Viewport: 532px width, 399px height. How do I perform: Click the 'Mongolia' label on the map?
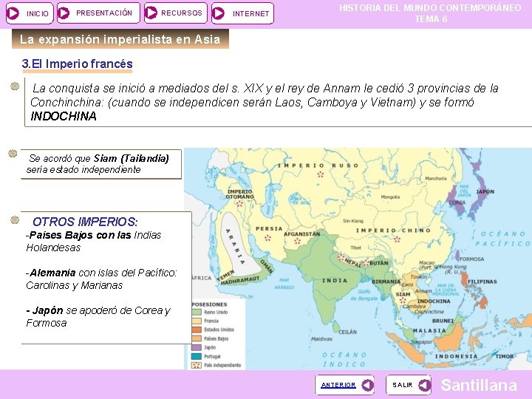coord(390,197)
